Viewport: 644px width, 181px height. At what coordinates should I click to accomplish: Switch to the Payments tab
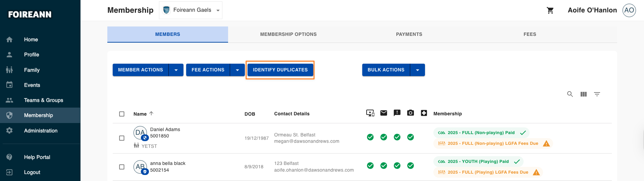click(409, 34)
